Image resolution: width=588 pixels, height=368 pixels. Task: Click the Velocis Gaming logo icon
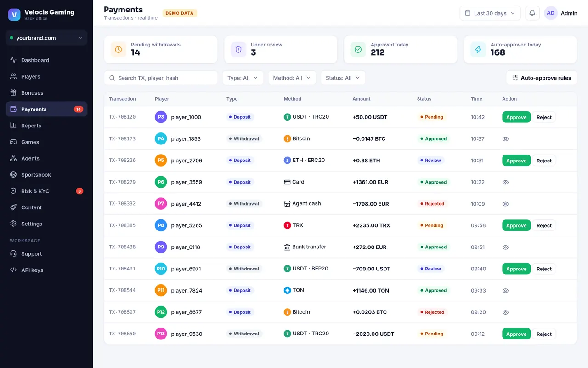[x=14, y=15]
